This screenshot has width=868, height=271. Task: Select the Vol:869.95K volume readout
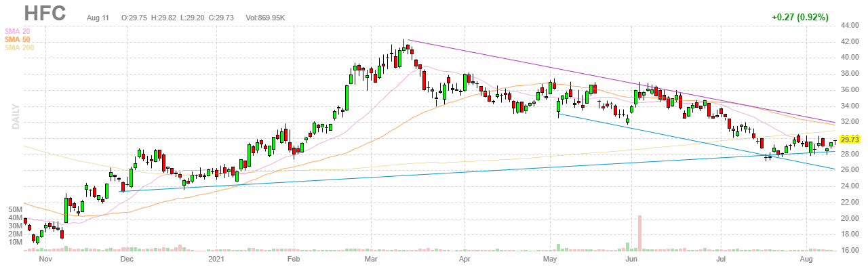click(x=262, y=18)
